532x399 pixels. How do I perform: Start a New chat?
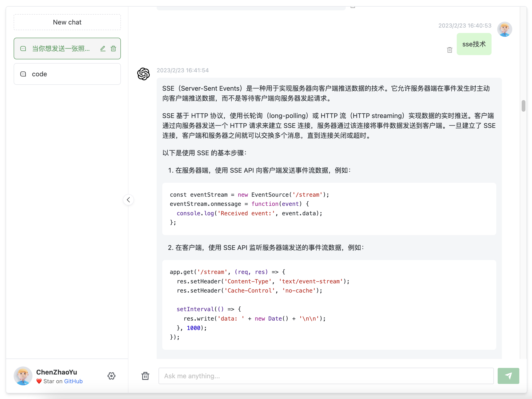pyautogui.click(x=67, y=22)
